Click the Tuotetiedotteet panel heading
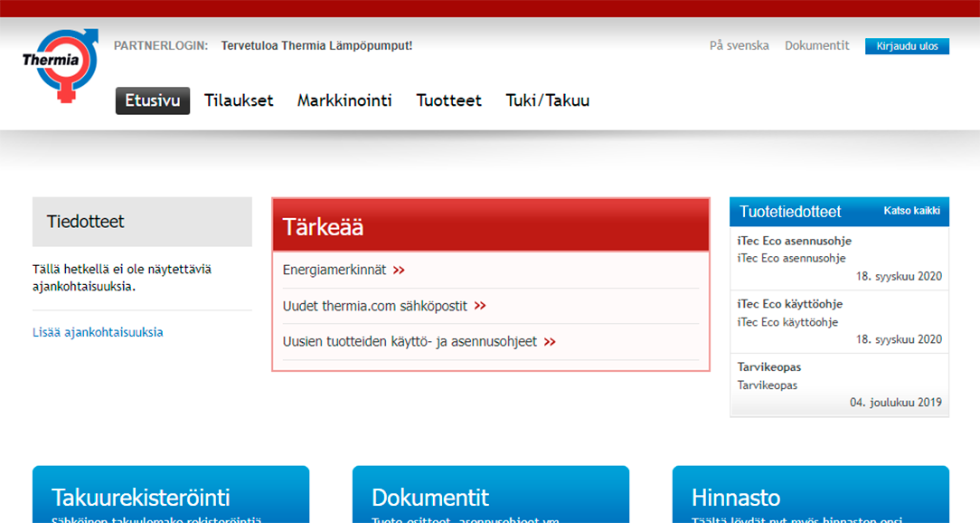 click(790, 212)
